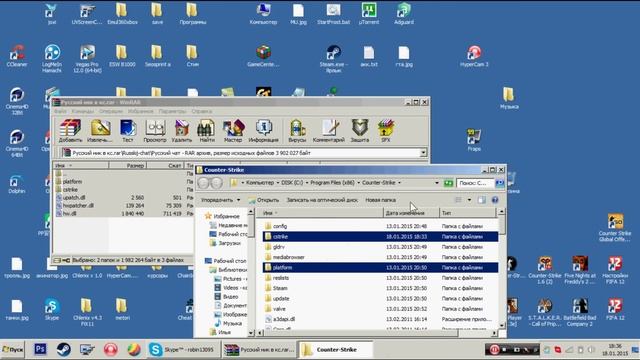Click the WinRAR SFX toolbar icon

click(386, 131)
